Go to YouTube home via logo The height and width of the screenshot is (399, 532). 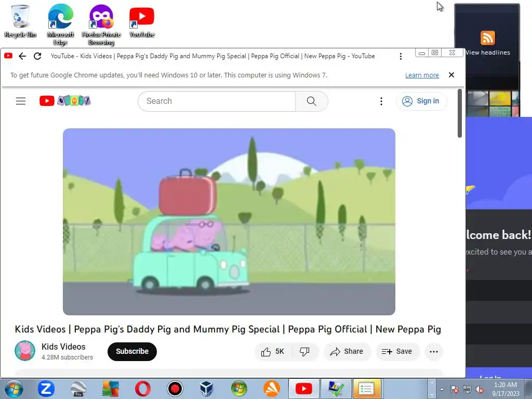[65, 101]
